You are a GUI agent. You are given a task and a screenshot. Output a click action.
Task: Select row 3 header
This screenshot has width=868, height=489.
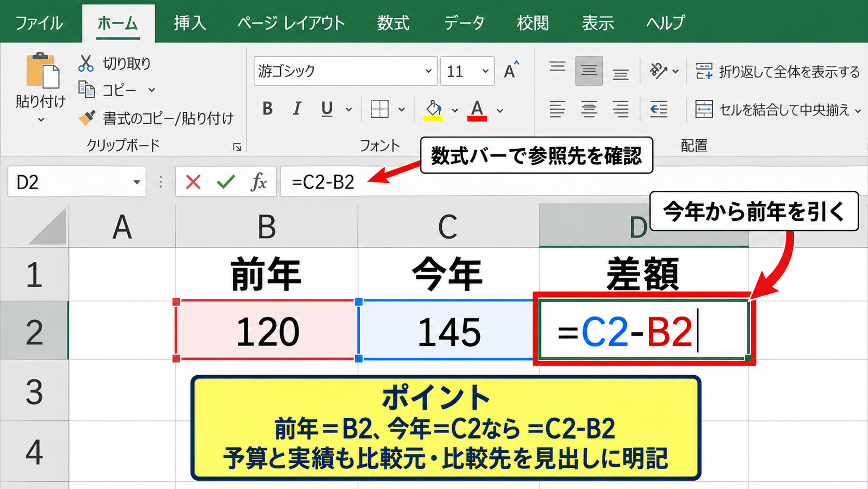(34, 390)
